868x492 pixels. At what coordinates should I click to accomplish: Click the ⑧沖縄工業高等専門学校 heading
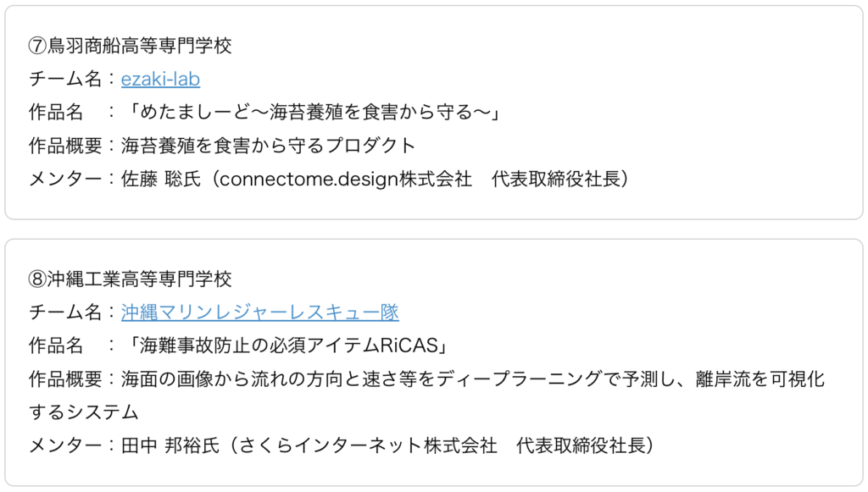[130, 279]
